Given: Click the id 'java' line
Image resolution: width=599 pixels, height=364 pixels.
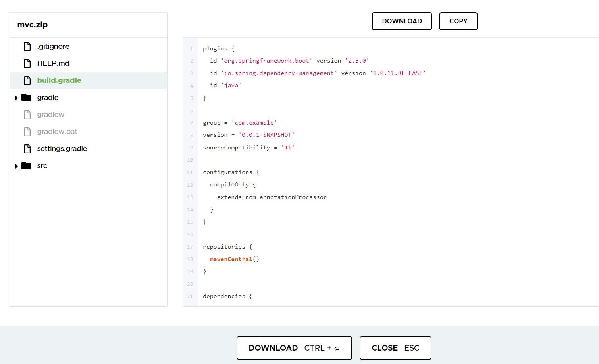Looking at the screenshot, I should pyautogui.click(x=226, y=85).
